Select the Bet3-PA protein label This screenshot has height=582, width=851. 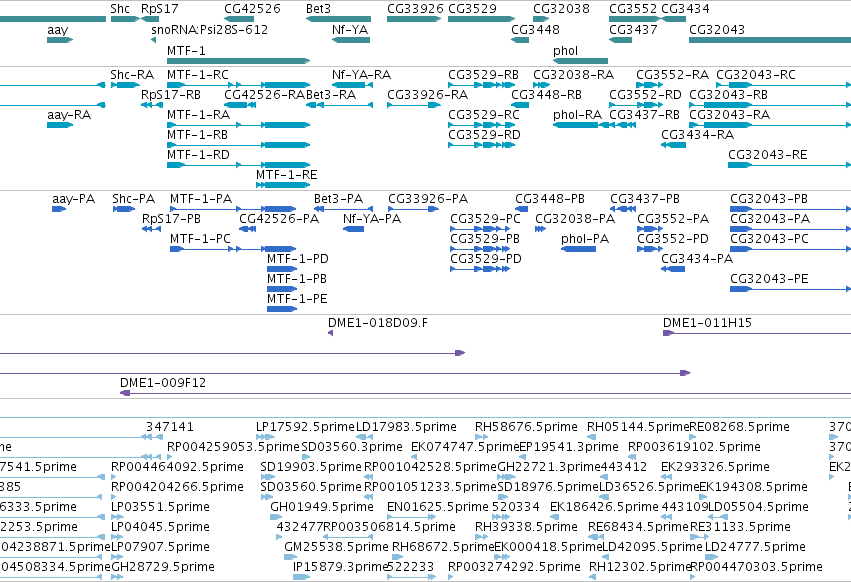[338, 199]
